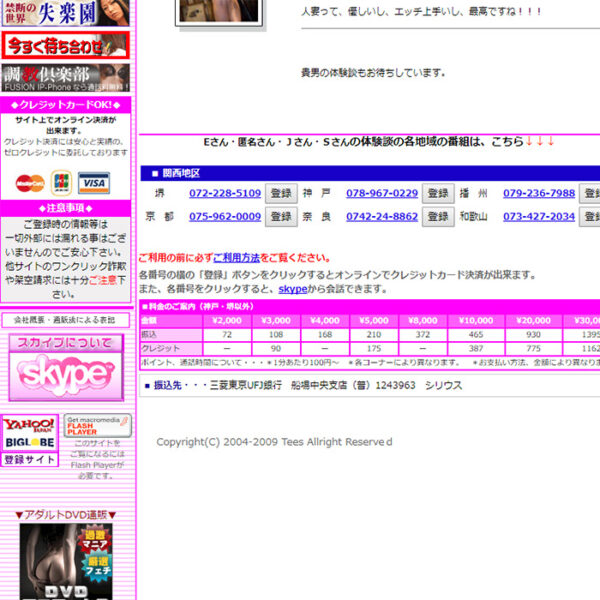Open the ご利用方法 link
Image resolution: width=600 pixels, height=600 pixels.
click(x=236, y=258)
